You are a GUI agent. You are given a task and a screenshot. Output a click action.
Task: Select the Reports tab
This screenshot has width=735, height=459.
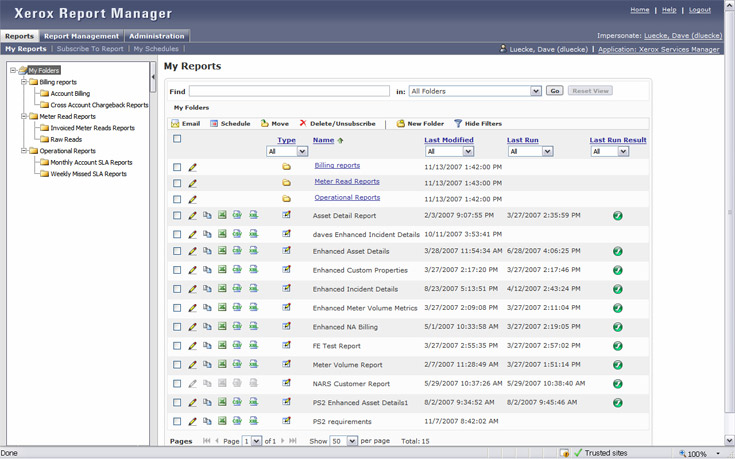[x=19, y=36]
